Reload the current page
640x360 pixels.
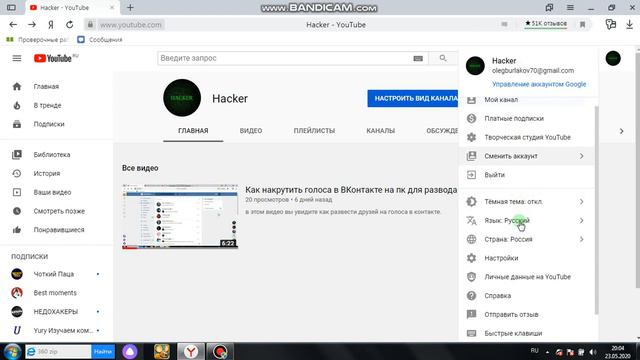coord(70,24)
